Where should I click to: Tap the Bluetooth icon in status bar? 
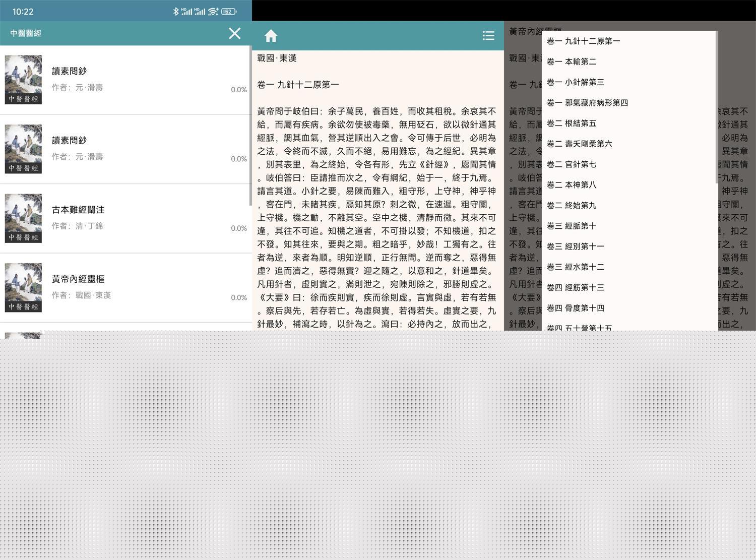[175, 11]
